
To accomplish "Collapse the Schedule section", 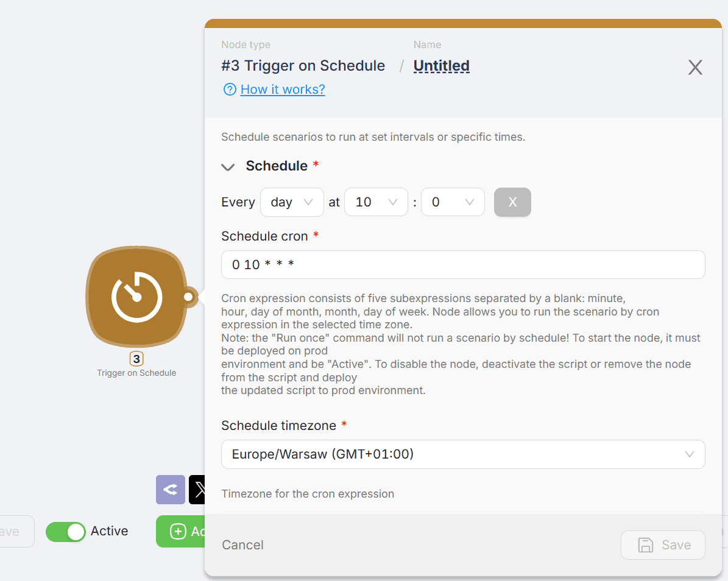I will coord(228,166).
